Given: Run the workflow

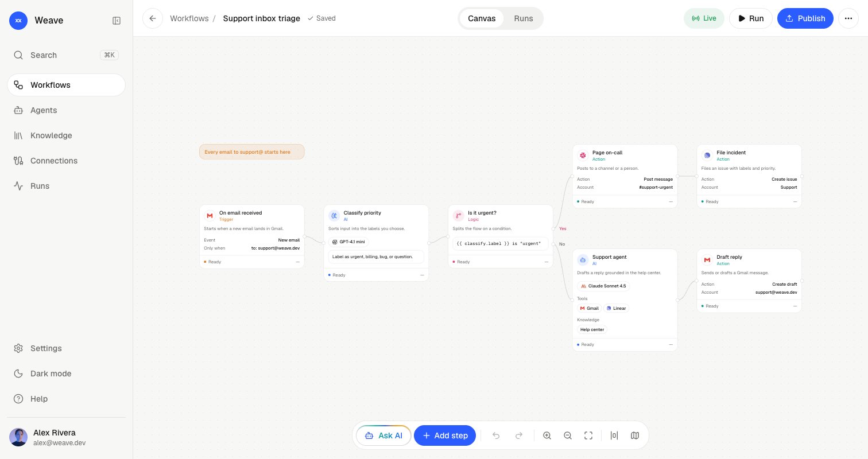Looking at the screenshot, I should (751, 18).
